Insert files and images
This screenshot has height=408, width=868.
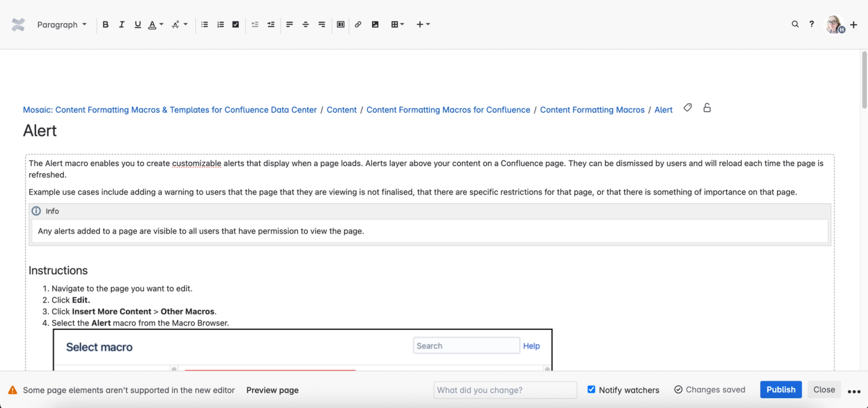point(375,25)
